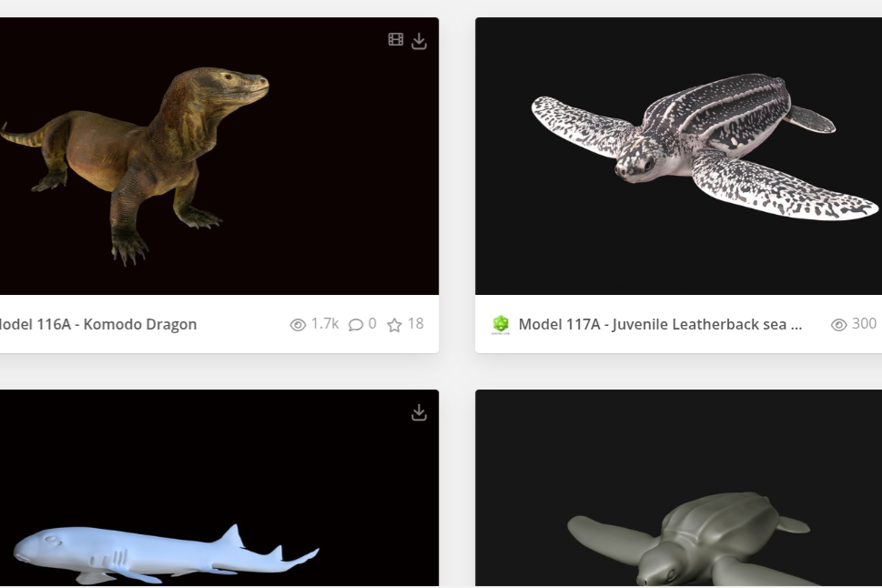Image resolution: width=882 pixels, height=588 pixels.
Task: Click the views eye icon for Model 117A
Action: pos(838,325)
